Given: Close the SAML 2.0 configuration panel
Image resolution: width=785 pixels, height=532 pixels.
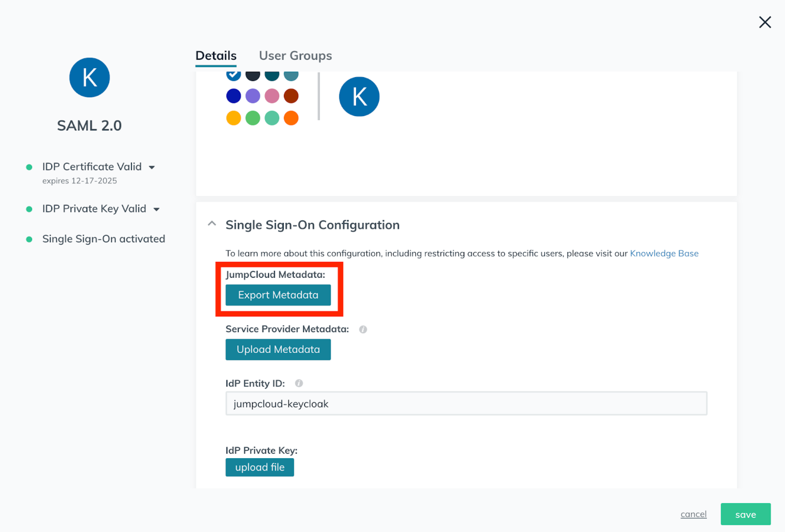Looking at the screenshot, I should tap(765, 22).
